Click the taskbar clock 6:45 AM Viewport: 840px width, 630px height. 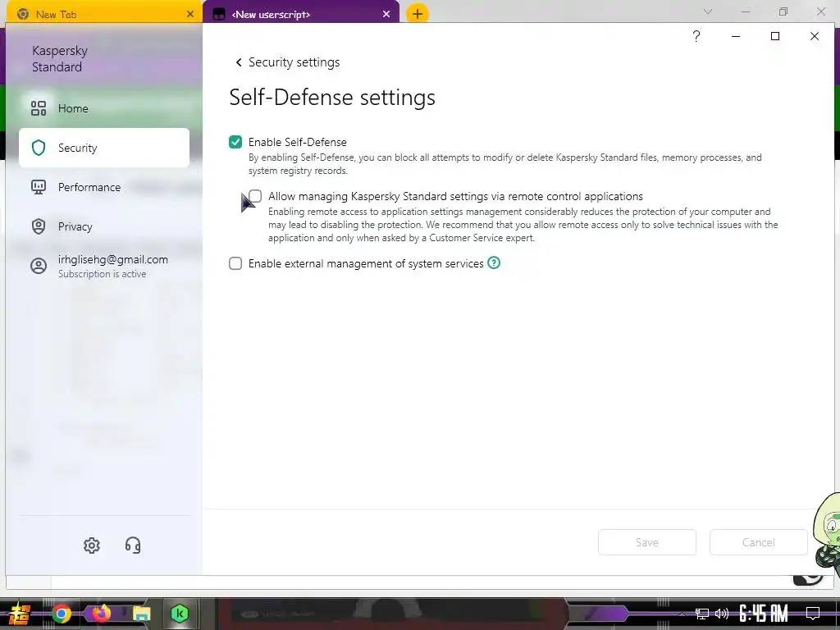point(764,614)
